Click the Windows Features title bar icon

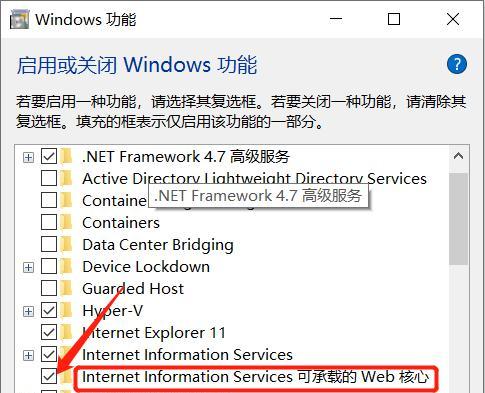(19, 19)
